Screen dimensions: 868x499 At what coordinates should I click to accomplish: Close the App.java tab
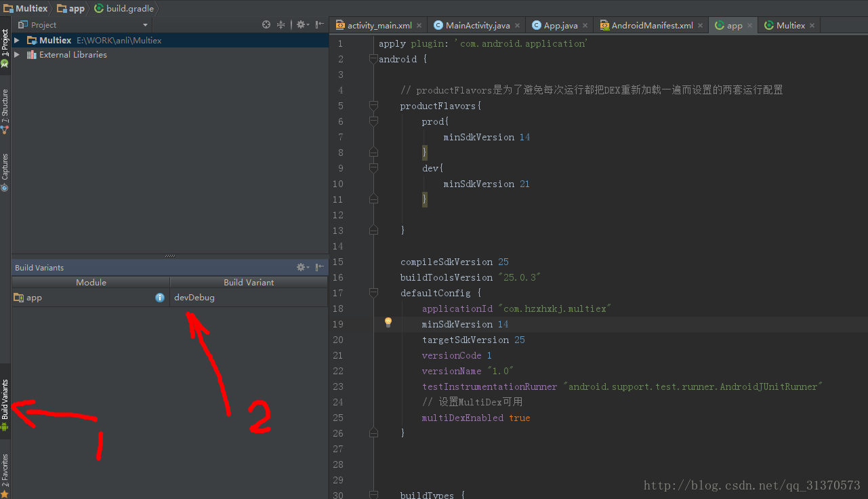(585, 26)
